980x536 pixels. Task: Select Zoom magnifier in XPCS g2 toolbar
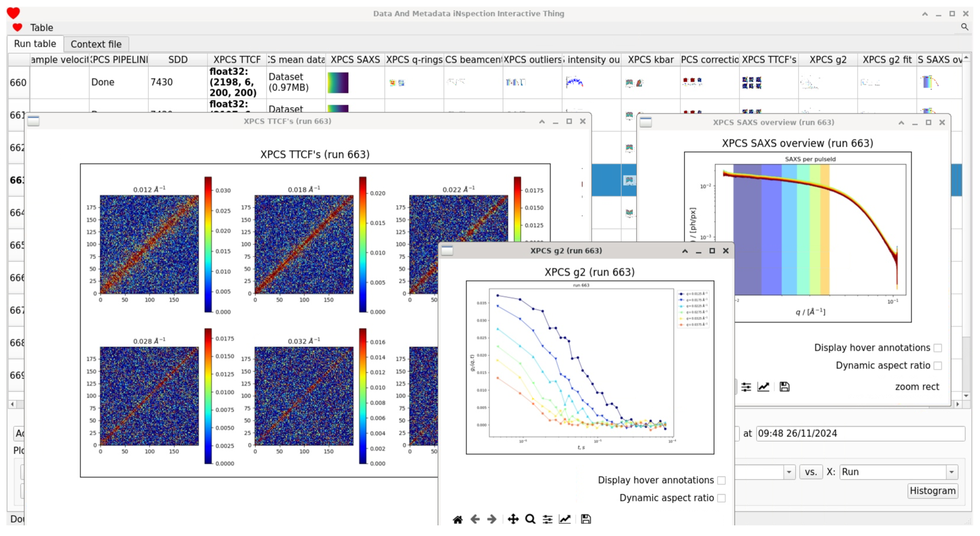(x=530, y=519)
